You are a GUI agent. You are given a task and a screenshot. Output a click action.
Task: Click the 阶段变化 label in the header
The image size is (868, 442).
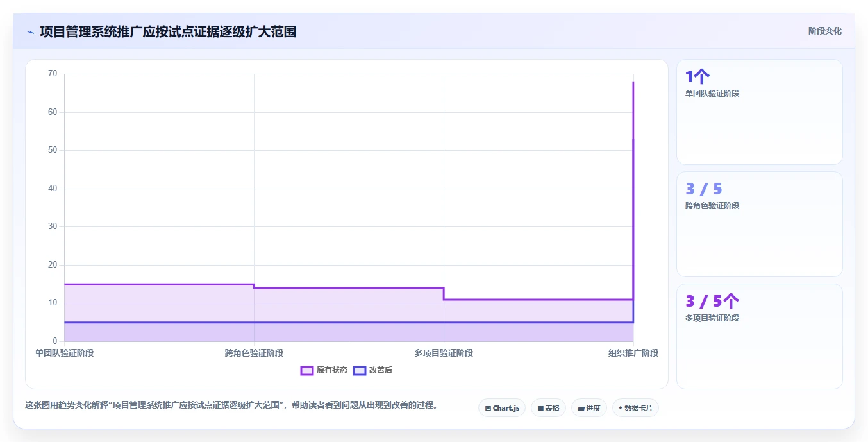[824, 31]
